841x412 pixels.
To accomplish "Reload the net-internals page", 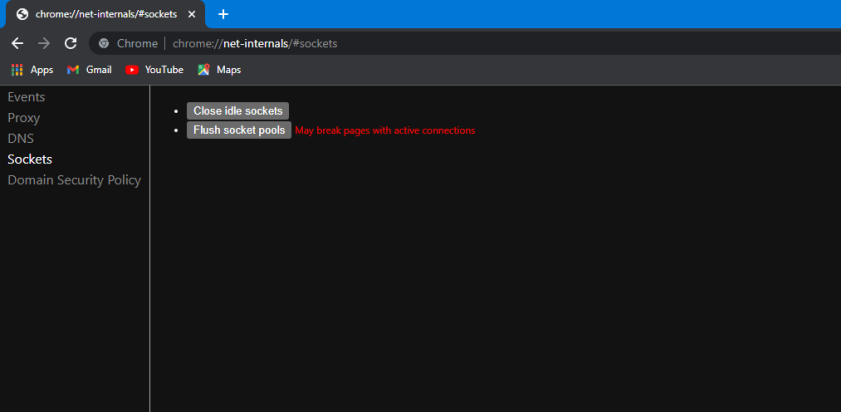I will 70,43.
